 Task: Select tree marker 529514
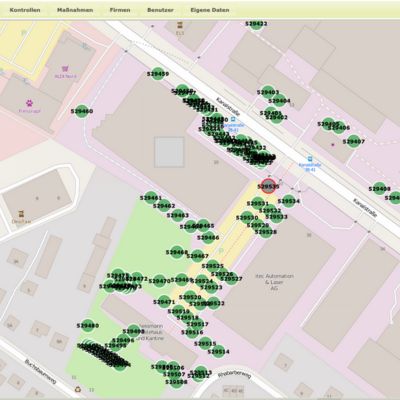(218, 352)
